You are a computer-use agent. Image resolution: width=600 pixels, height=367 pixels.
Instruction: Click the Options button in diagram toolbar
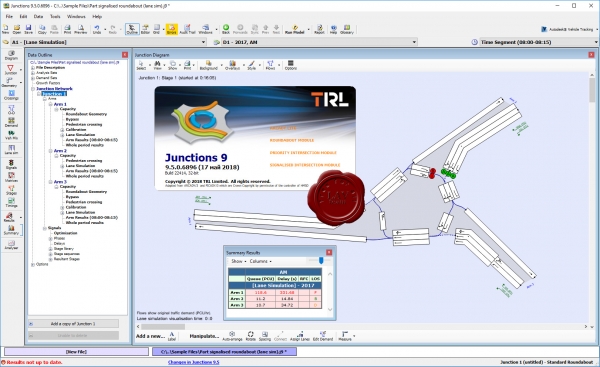290,65
